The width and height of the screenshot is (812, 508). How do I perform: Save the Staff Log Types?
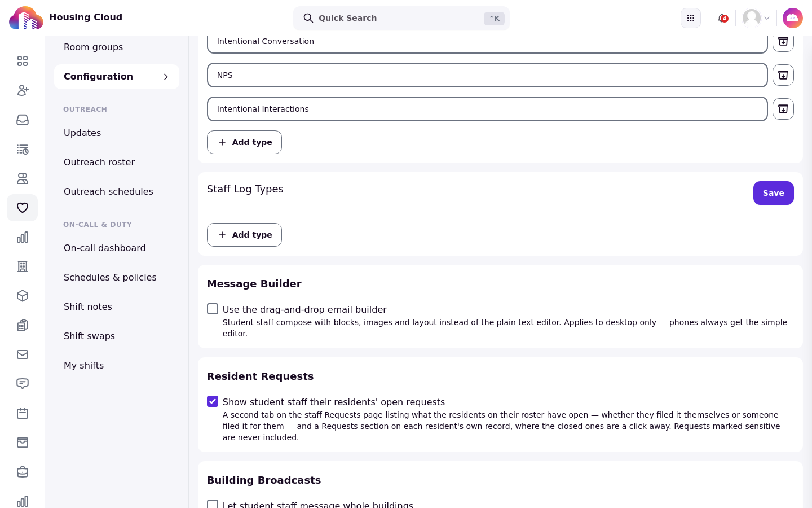[774, 193]
